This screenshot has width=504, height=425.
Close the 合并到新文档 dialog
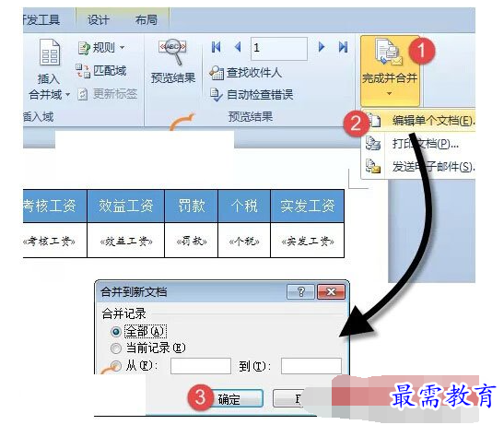point(331,292)
